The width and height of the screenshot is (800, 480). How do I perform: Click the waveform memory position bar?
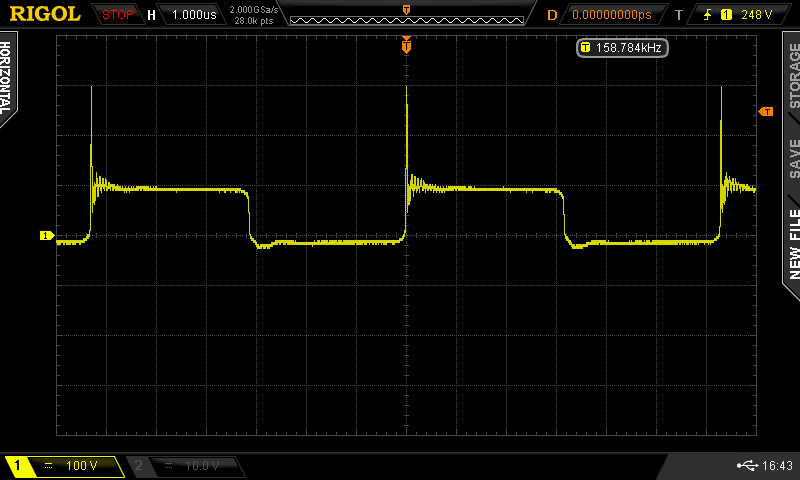(406, 15)
